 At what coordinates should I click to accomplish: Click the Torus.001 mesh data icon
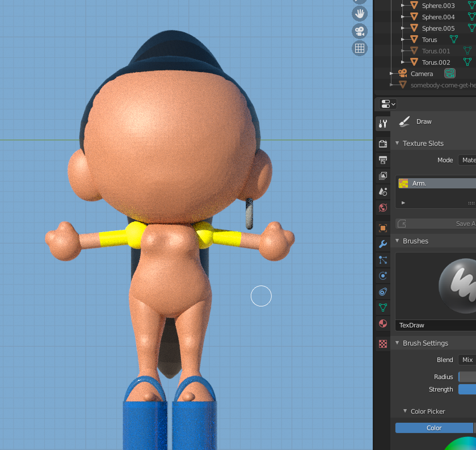(x=467, y=51)
